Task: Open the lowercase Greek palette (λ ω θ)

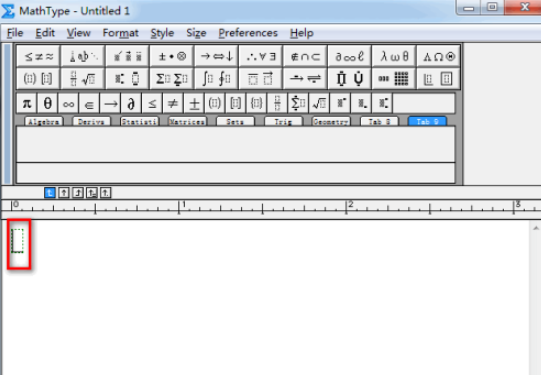Action: pos(394,56)
